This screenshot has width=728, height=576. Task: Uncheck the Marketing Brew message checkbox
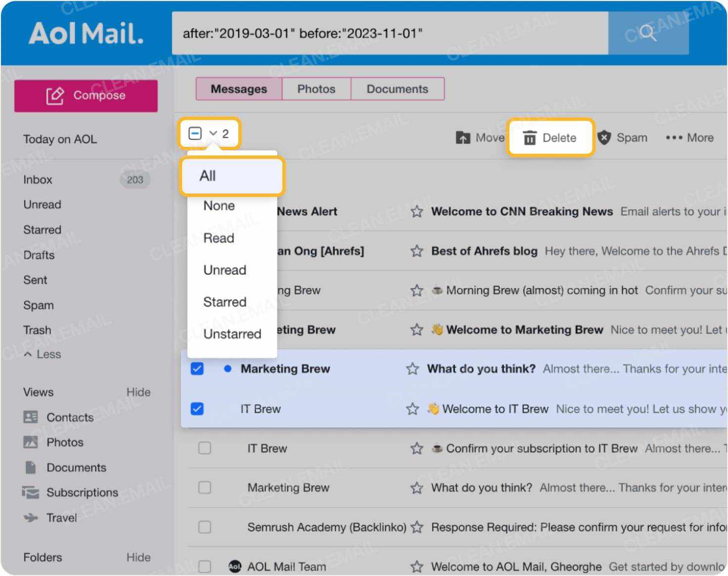(197, 369)
